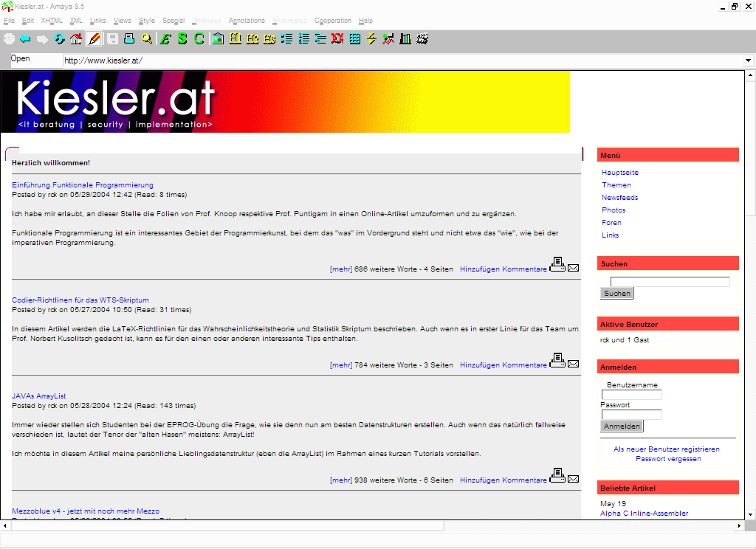Click the Suchen search button

coord(616,293)
